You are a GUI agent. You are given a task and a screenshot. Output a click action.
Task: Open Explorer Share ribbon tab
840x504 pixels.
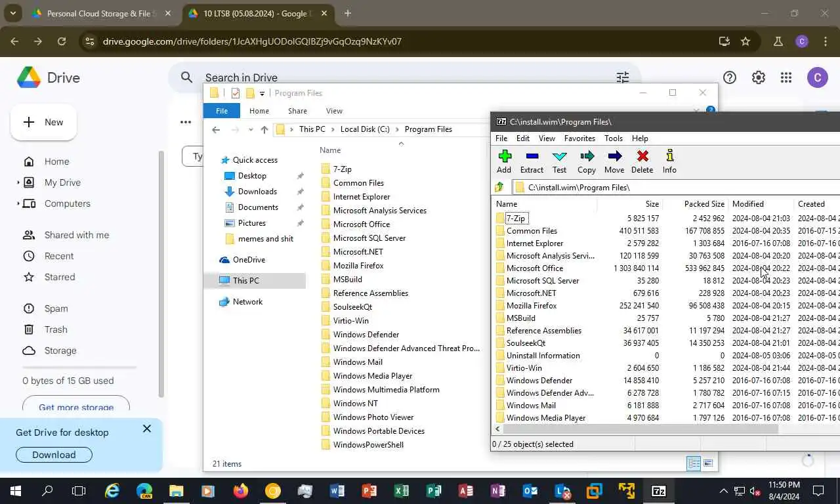point(297,111)
